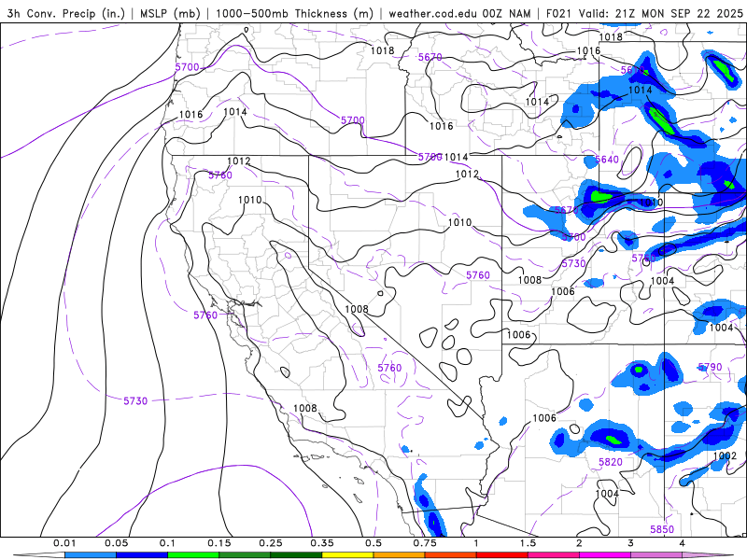This screenshot has width=747, height=560.
Task: Select the "1000-500mb Thickness (m)" title text
Action: point(294,13)
